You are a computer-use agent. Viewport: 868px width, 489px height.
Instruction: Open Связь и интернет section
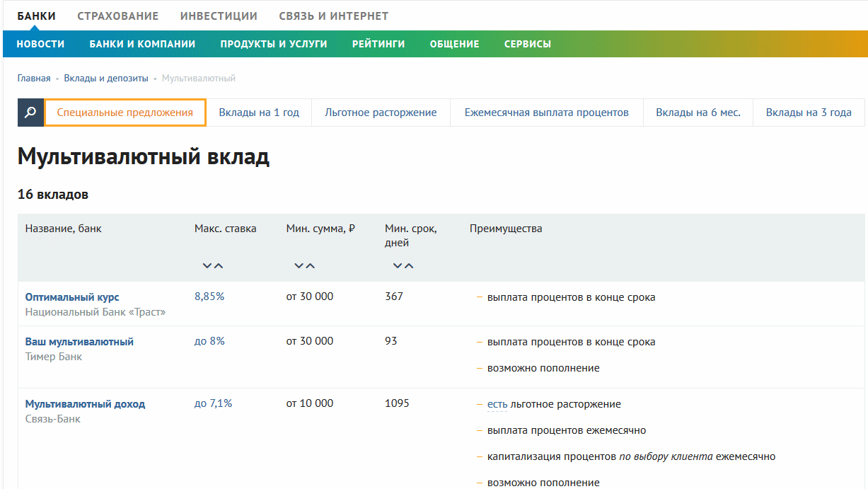(x=333, y=16)
